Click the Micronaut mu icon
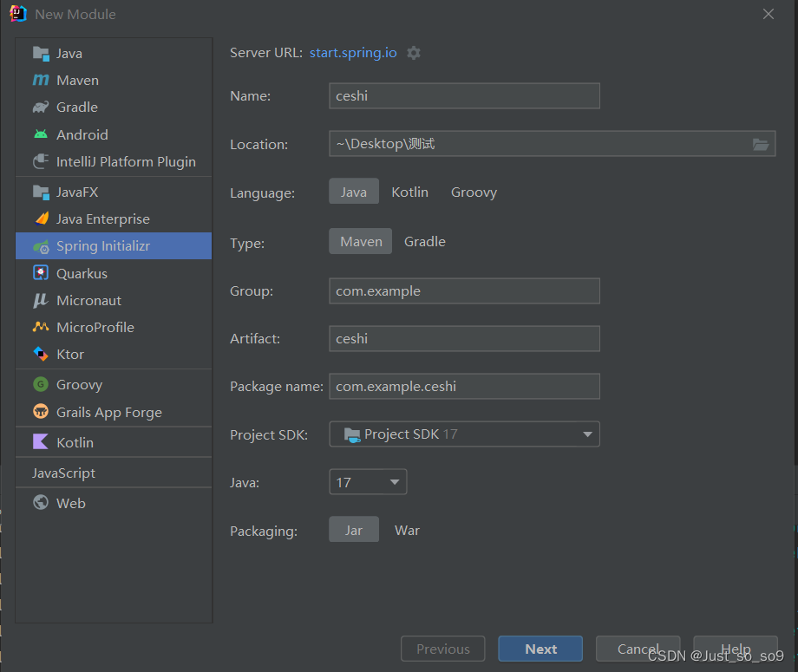The image size is (798, 672). coord(41,300)
